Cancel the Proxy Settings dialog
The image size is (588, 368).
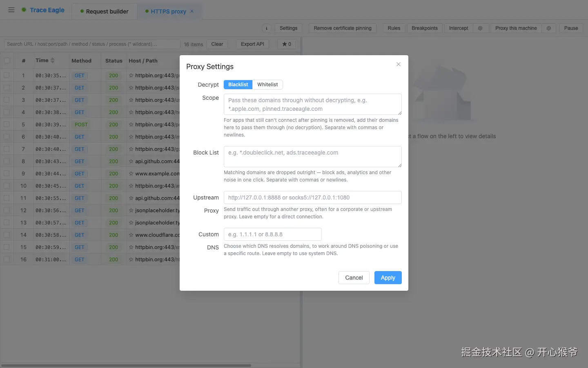click(x=354, y=278)
